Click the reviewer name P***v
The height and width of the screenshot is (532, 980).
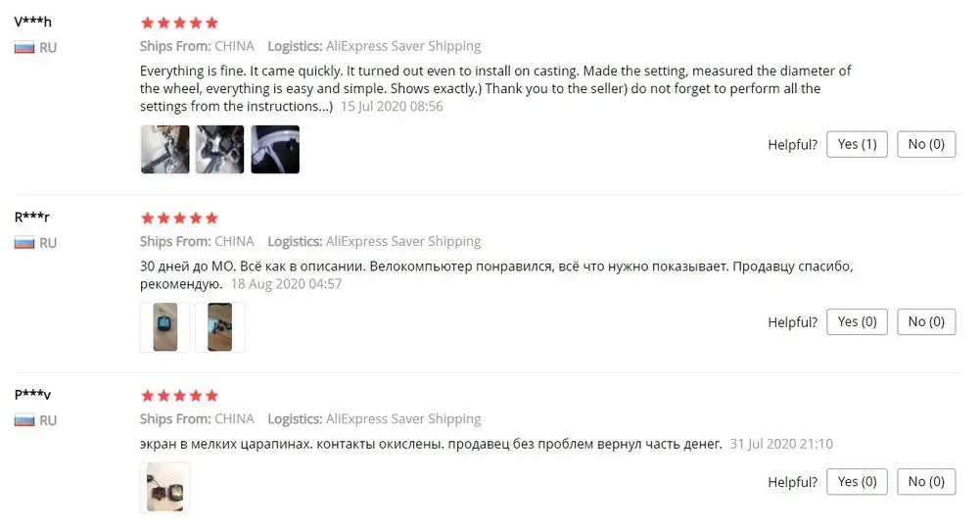pos(32,394)
